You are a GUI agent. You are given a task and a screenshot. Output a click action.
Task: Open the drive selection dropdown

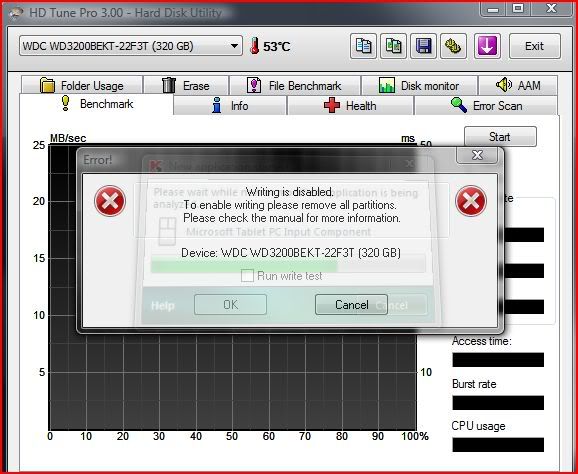[x=130, y=46]
